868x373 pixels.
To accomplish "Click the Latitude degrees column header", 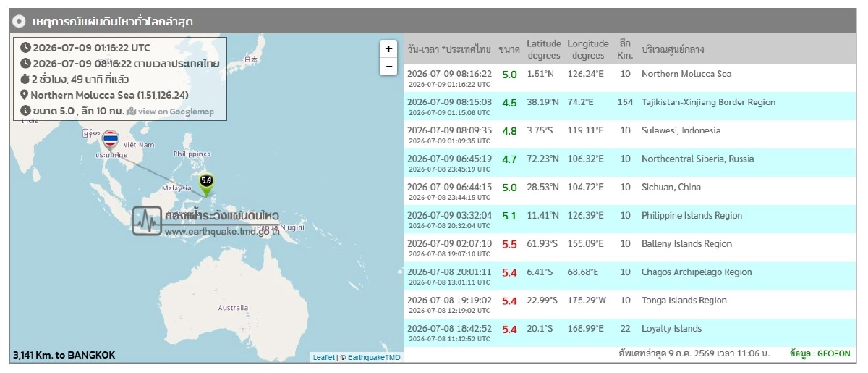I will click(543, 50).
